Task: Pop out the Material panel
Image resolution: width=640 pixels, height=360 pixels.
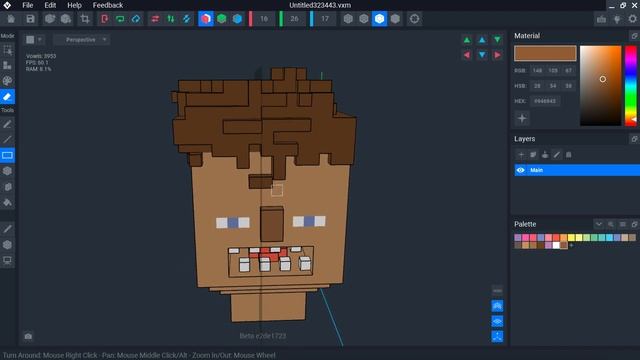Action: click(634, 36)
